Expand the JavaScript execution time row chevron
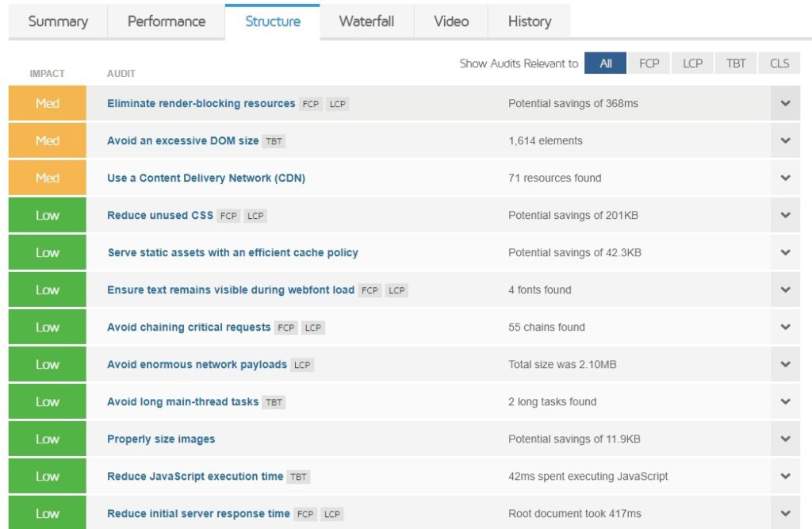Screen dimensions: 812x529 point(786,476)
